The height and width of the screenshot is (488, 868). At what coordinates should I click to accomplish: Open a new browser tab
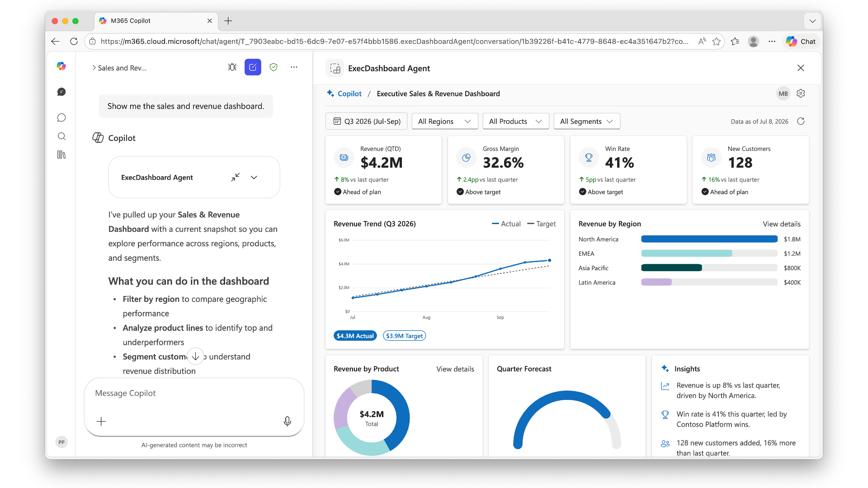tap(228, 21)
